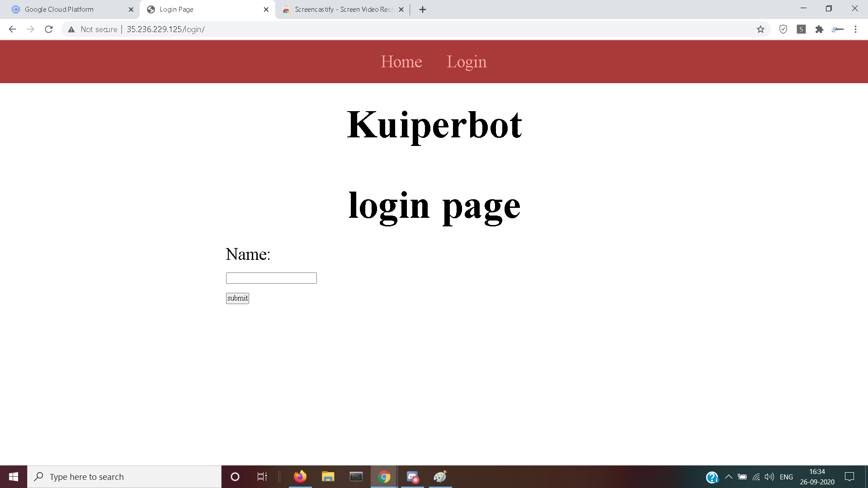
Task: Open the volume control in tray
Action: tap(769, 477)
